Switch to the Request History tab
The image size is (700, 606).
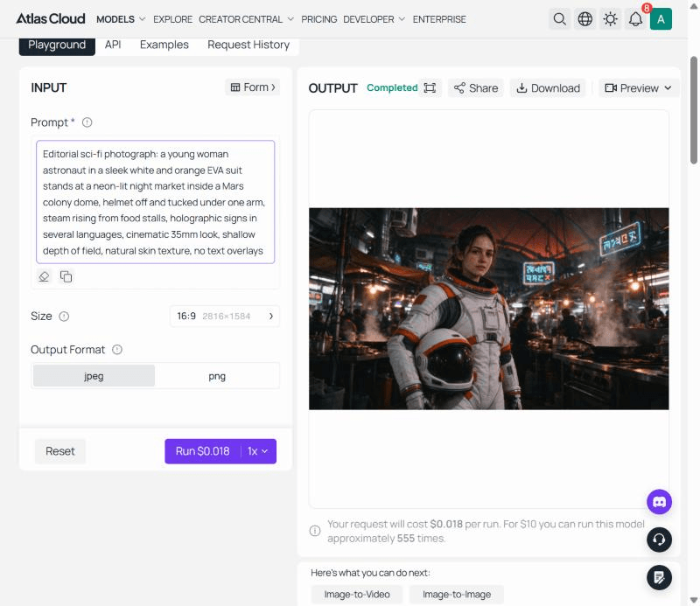coord(248,45)
